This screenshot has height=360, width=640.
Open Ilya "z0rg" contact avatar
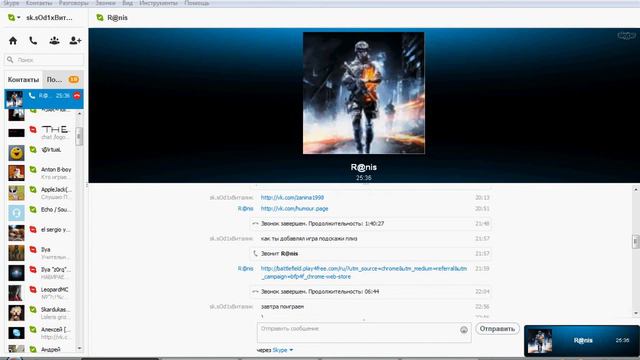pyautogui.click(x=16, y=273)
